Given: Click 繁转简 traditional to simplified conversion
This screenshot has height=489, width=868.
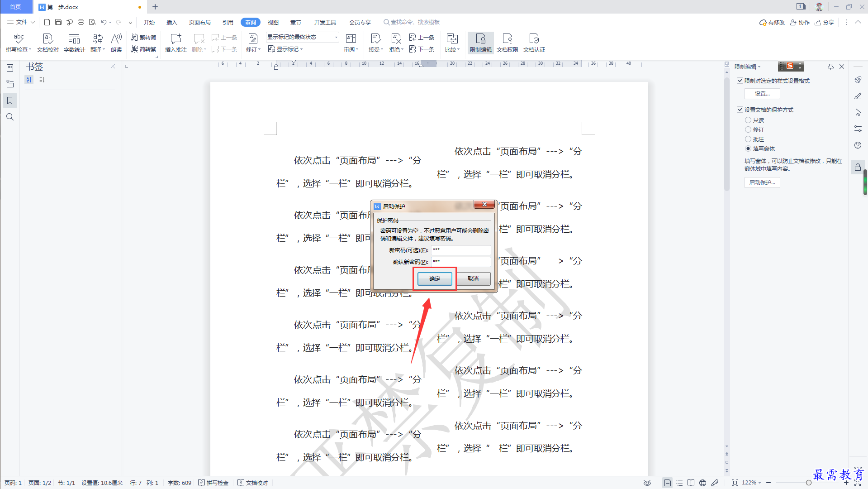Looking at the screenshot, I should (x=143, y=37).
